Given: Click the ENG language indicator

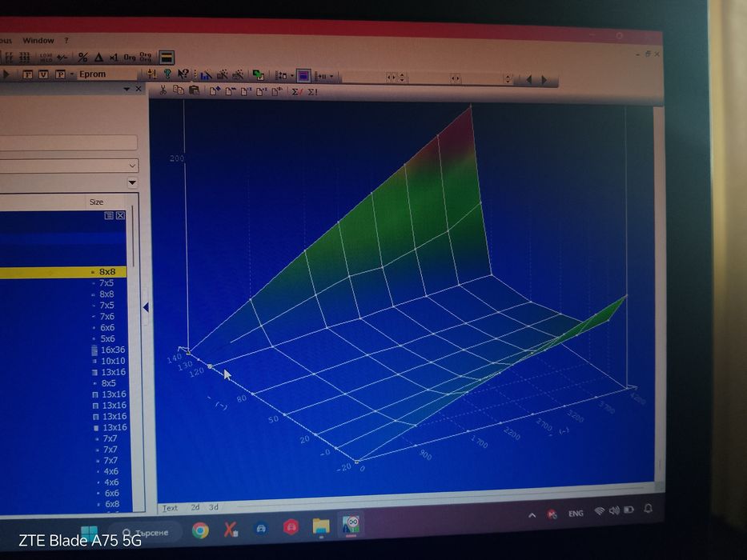Looking at the screenshot, I should 576,514.
